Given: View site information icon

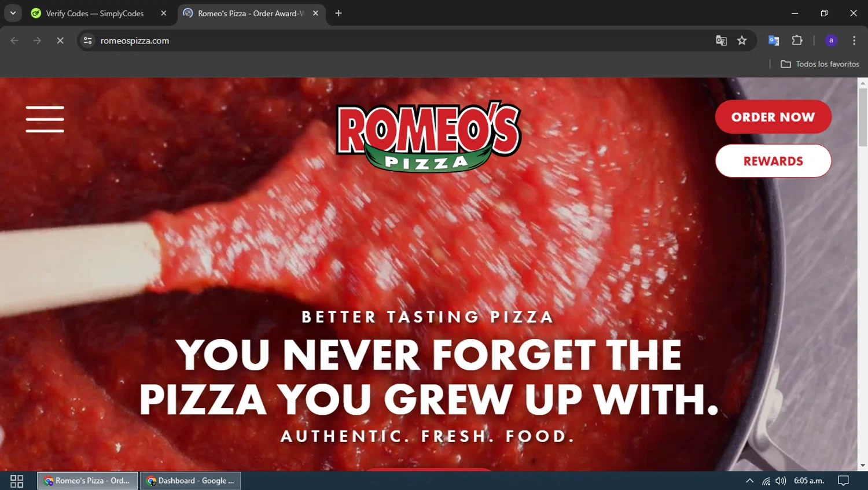Looking at the screenshot, I should [87, 40].
